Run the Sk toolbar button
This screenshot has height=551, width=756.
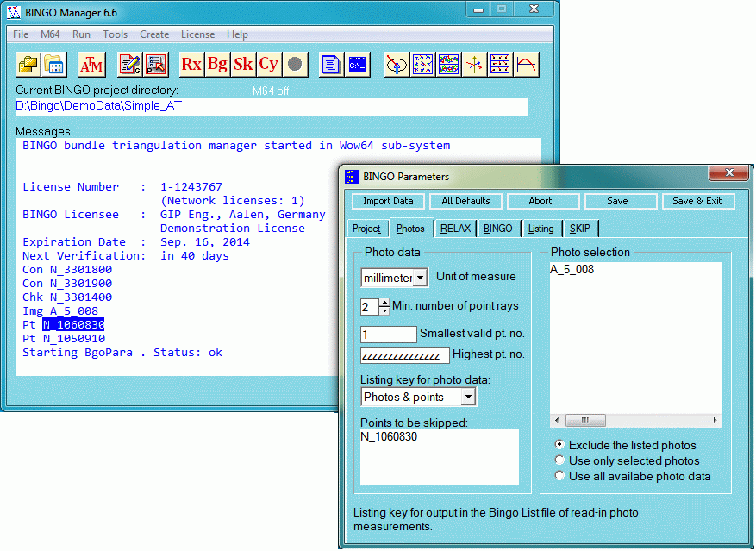point(243,64)
